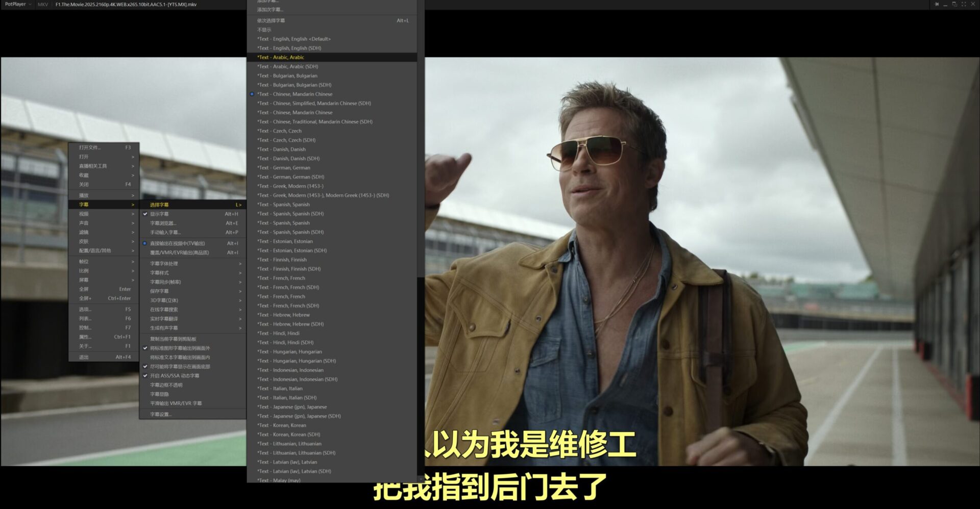The height and width of the screenshot is (509, 980).
Task: Open 控制... entry
Action: [x=104, y=327]
